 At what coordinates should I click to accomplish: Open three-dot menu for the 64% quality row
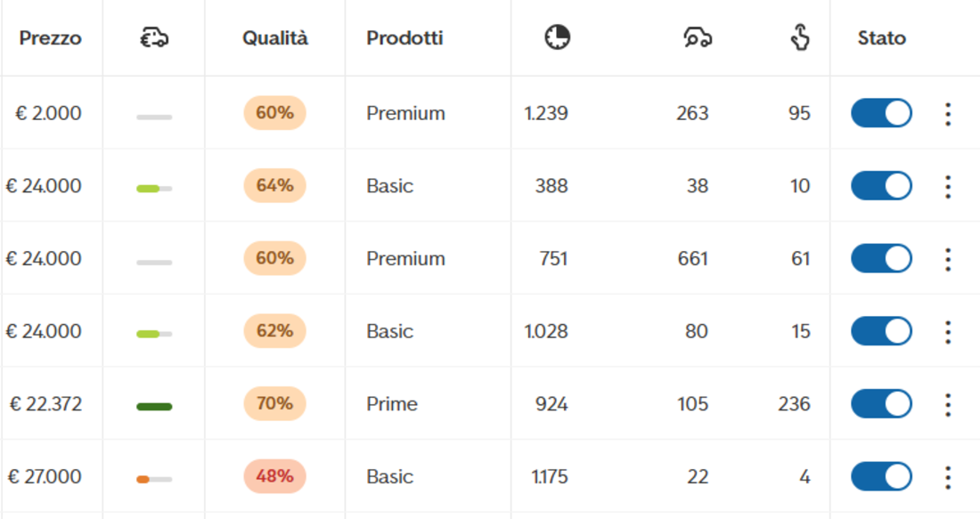click(x=948, y=186)
